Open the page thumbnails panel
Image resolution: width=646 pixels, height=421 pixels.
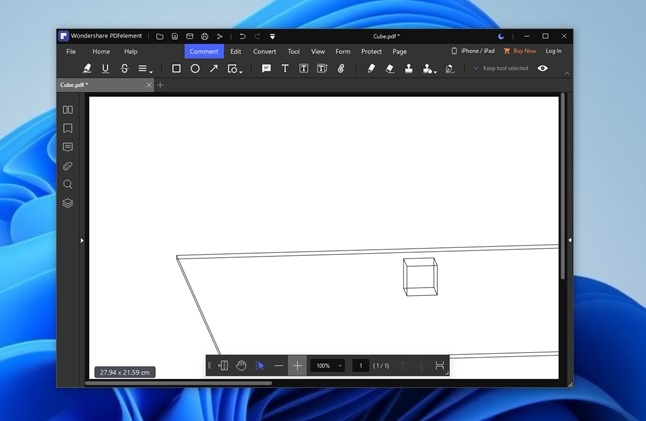coord(68,110)
